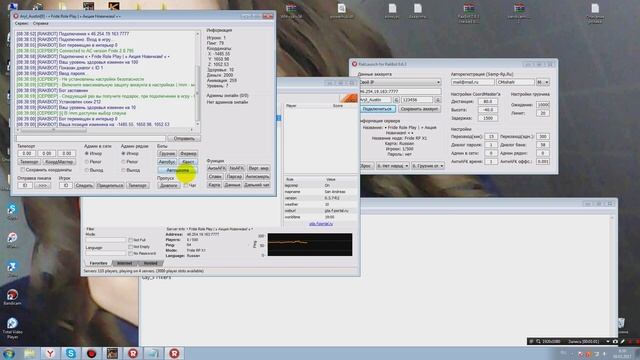
Task: Switch to Internet tab in SA-MP browser
Action: click(124, 263)
